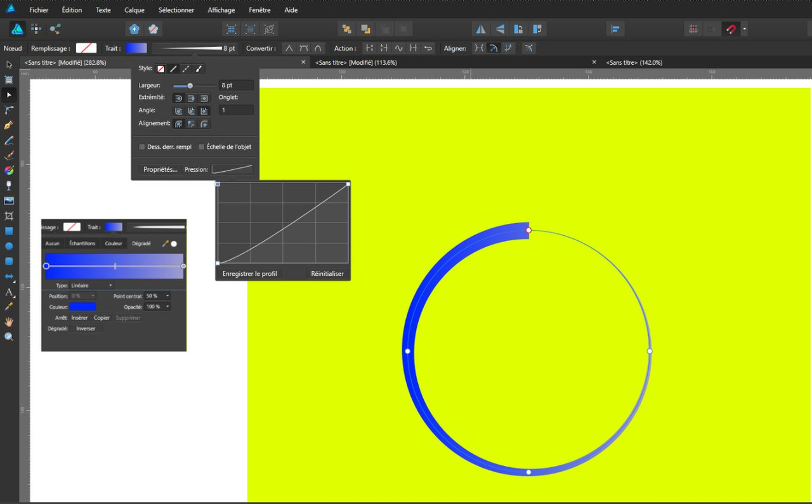Image resolution: width=812 pixels, height=504 pixels.
Task: Choose the Zoom magnifier tool
Action: [x=9, y=337]
